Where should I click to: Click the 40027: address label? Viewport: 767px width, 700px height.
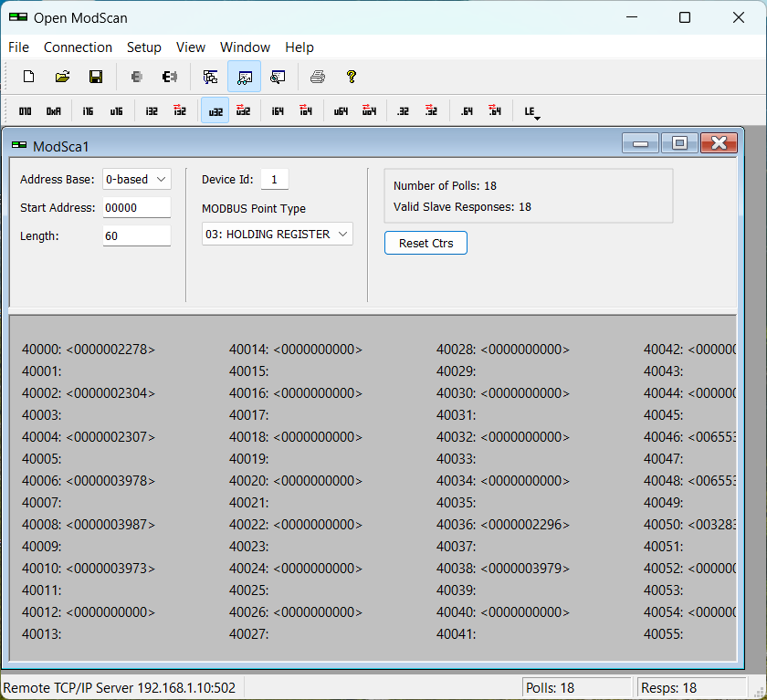coord(249,634)
